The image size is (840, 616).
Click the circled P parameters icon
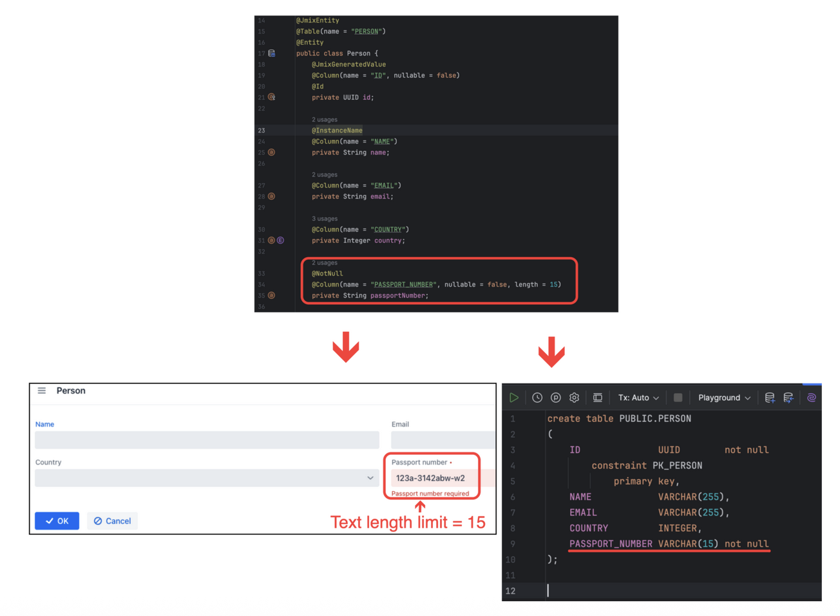coord(556,398)
